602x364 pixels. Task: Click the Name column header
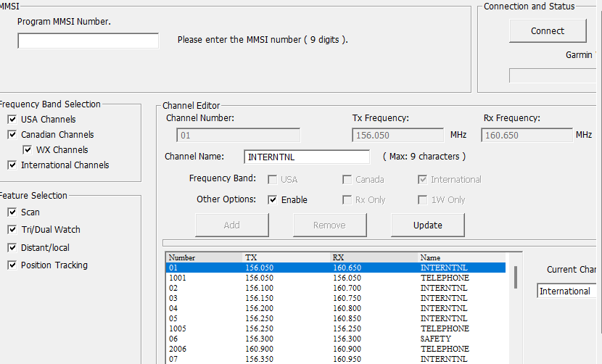(x=462, y=257)
